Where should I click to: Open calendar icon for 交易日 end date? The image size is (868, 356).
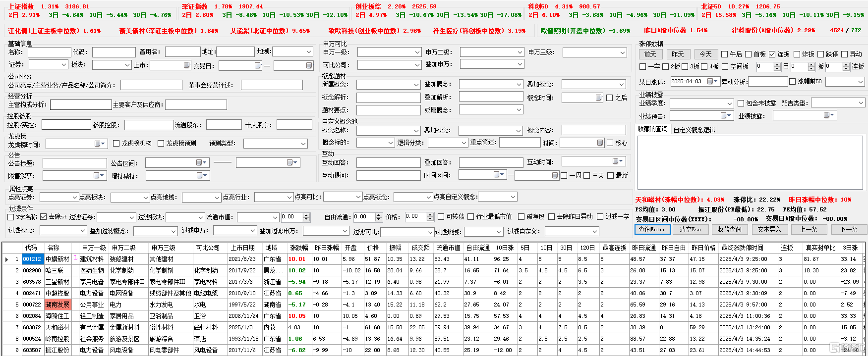tap(309, 65)
